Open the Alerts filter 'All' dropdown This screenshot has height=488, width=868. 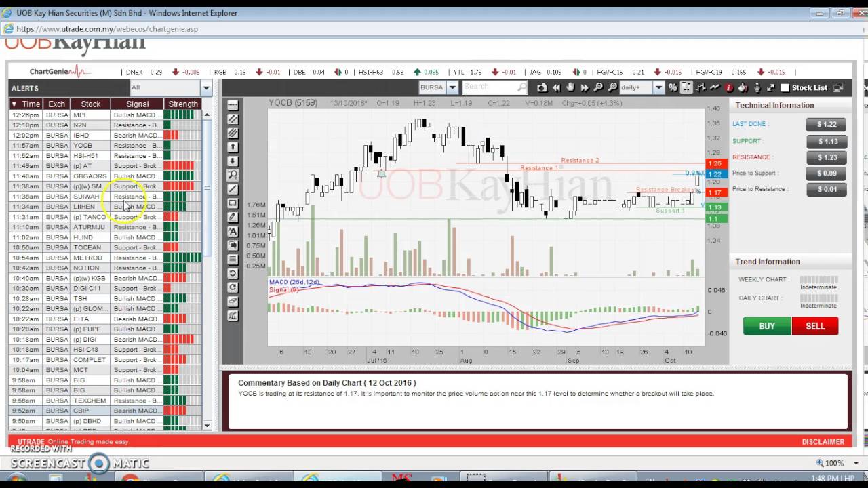point(205,87)
